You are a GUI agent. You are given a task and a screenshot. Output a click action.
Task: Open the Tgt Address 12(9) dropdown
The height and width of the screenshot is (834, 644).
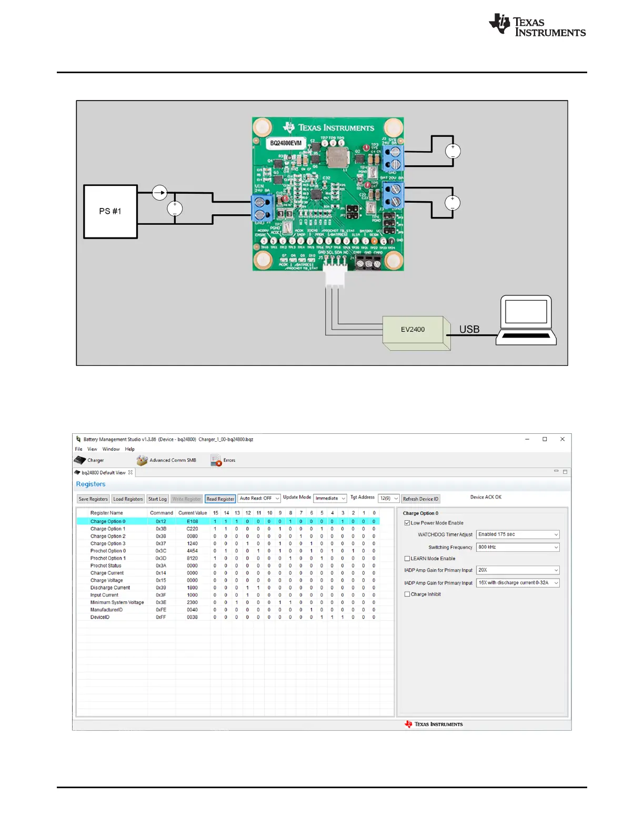tap(389, 498)
